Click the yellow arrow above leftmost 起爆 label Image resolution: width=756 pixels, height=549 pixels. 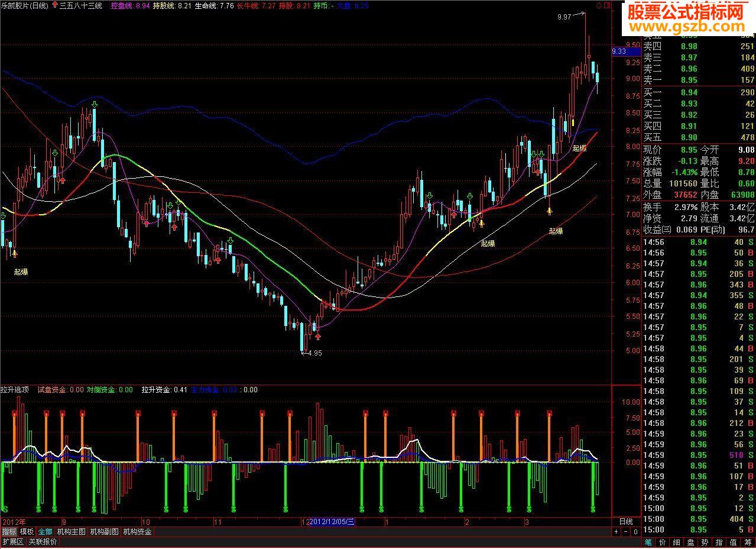[14, 254]
